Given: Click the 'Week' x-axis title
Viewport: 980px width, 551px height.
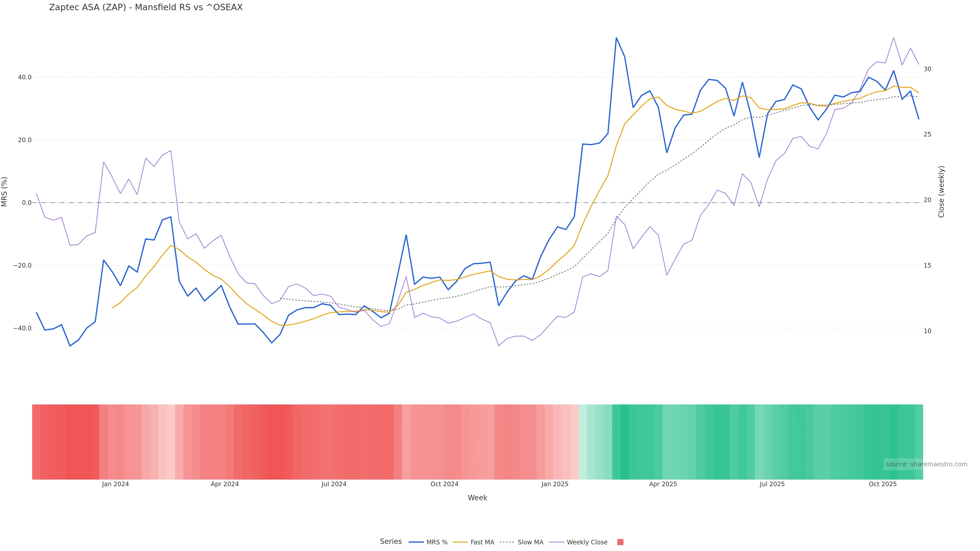Looking at the screenshot, I should click(x=477, y=498).
